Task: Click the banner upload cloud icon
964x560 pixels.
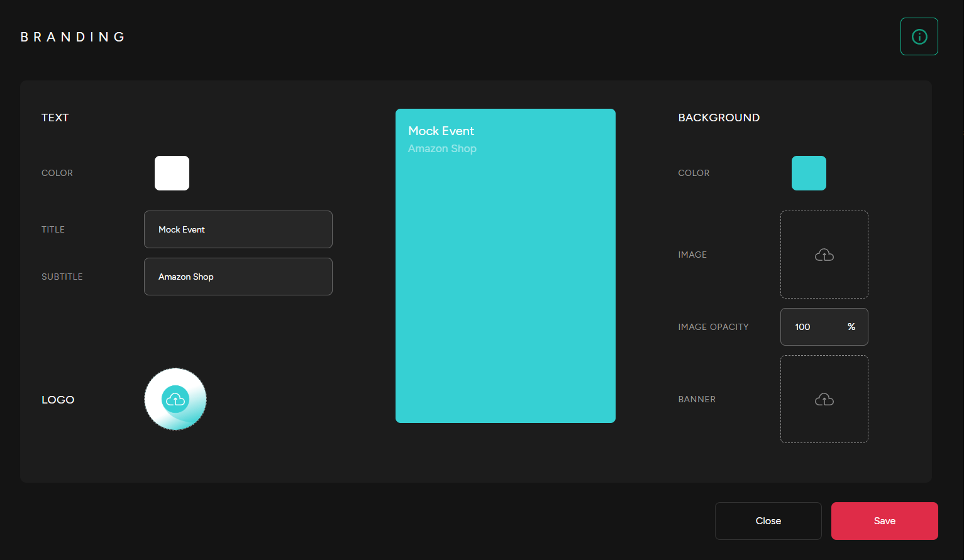Action: pos(824,399)
